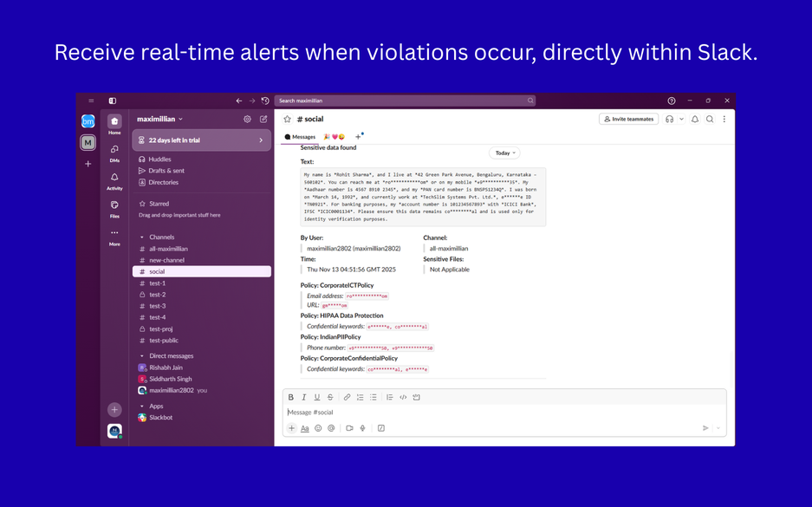Collapse the Channels section
The image size is (812, 507).
click(142, 237)
